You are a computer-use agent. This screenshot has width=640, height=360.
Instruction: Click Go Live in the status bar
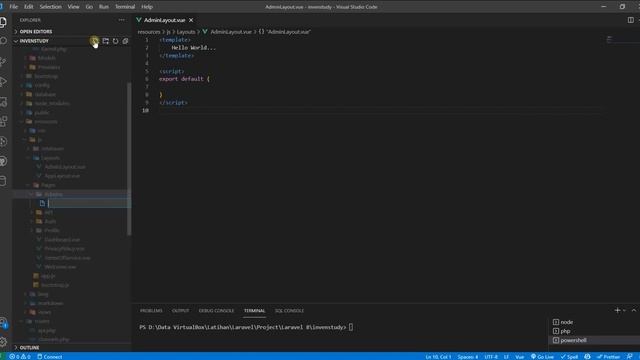pyautogui.click(x=542, y=356)
